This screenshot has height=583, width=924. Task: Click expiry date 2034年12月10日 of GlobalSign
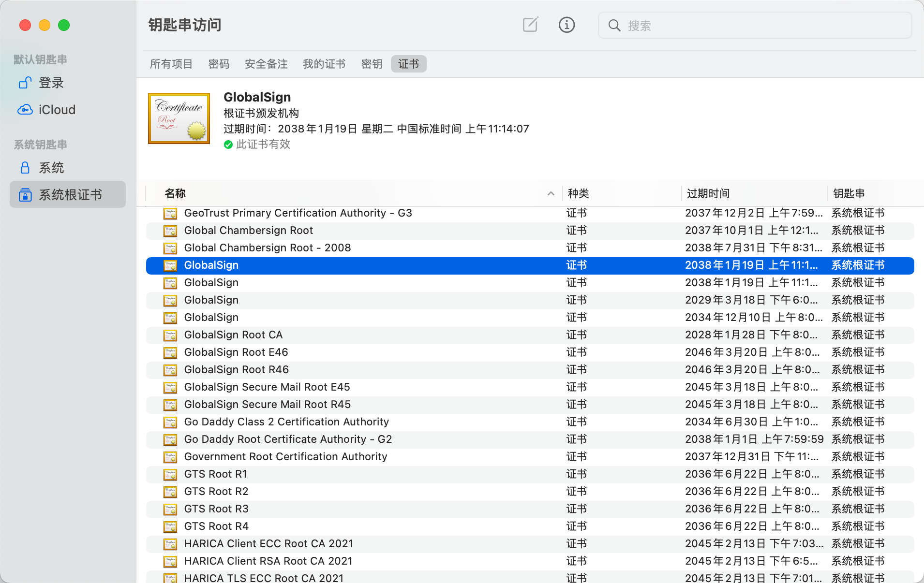(754, 317)
